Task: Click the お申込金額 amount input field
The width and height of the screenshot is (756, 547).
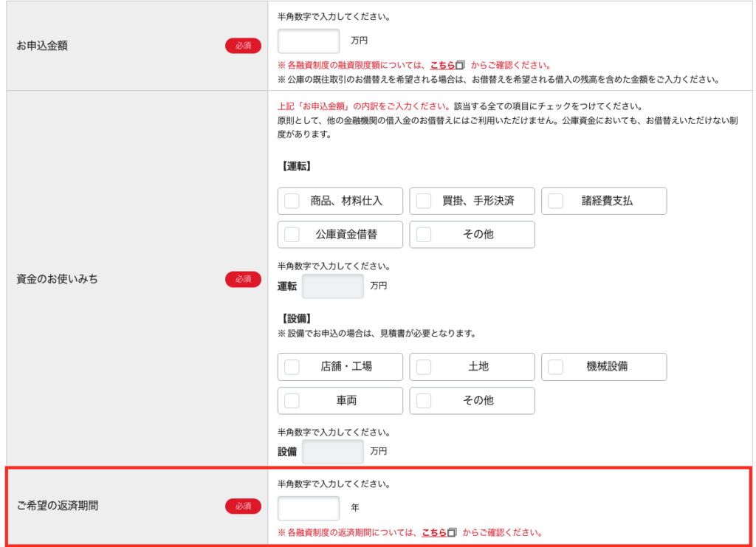Action: [x=309, y=41]
